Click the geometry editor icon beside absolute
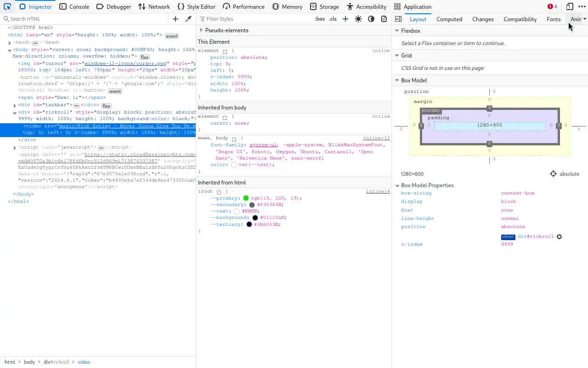This screenshot has width=588, height=368. pos(553,174)
